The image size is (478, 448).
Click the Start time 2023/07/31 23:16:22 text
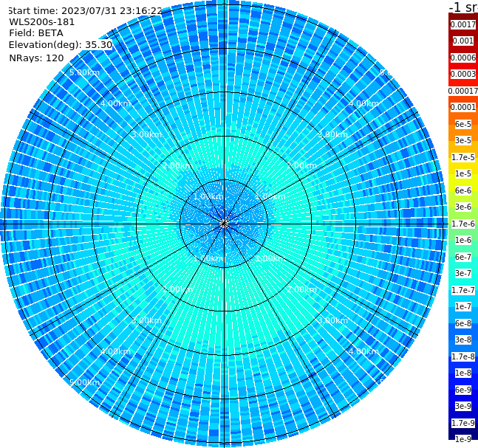(85, 10)
